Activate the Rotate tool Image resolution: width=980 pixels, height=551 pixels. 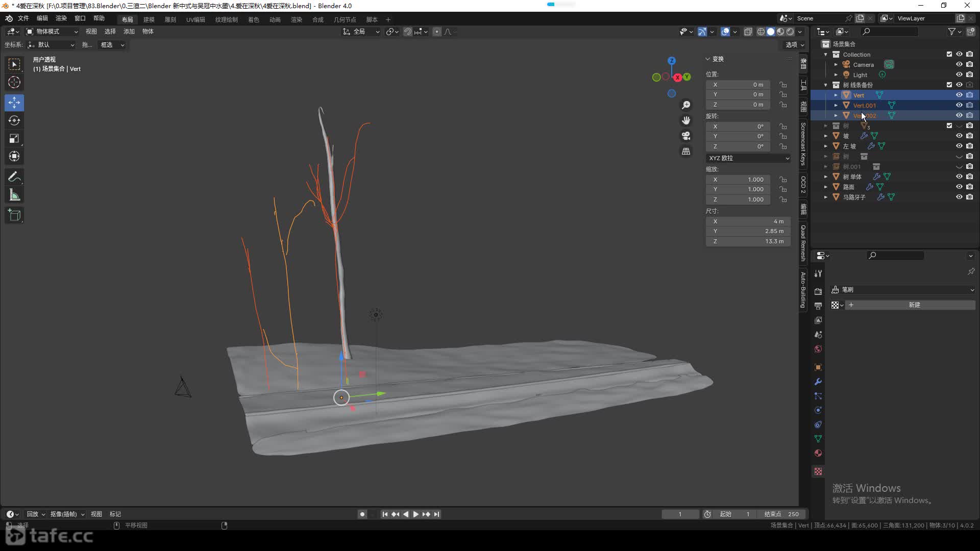[14, 120]
